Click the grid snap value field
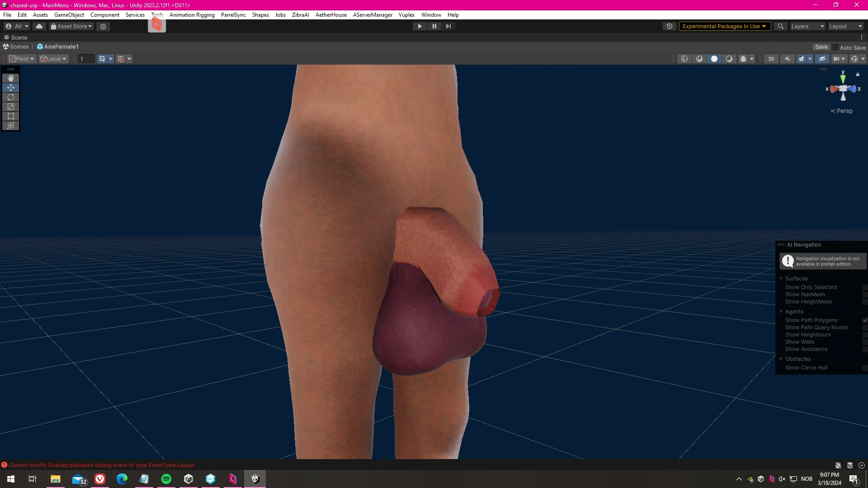The height and width of the screenshot is (488, 868). 86,59
